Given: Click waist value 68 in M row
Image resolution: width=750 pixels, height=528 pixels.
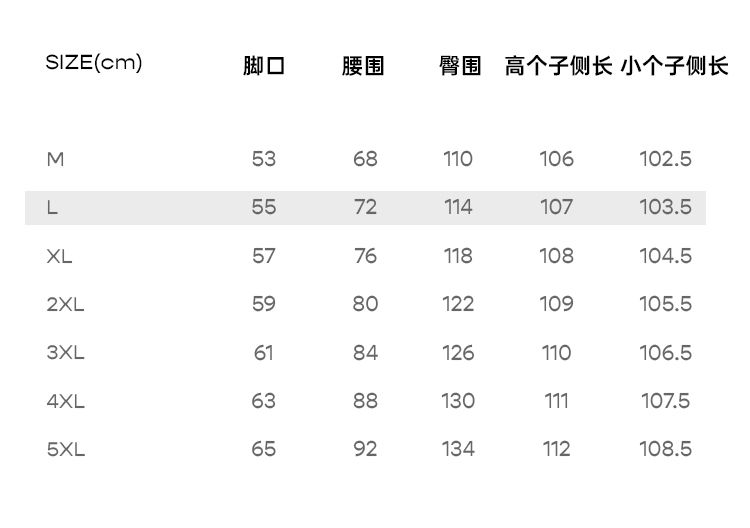Looking at the screenshot, I should click(365, 159).
